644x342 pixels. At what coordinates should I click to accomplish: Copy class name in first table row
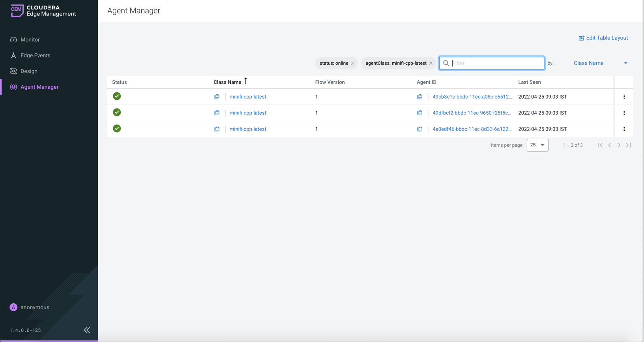pyautogui.click(x=217, y=97)
